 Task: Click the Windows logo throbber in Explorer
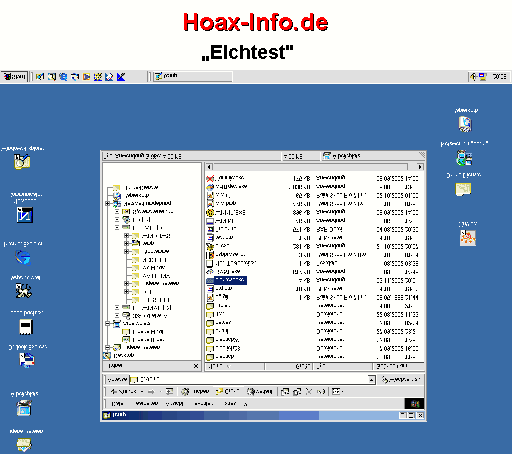tap(414, 404)
